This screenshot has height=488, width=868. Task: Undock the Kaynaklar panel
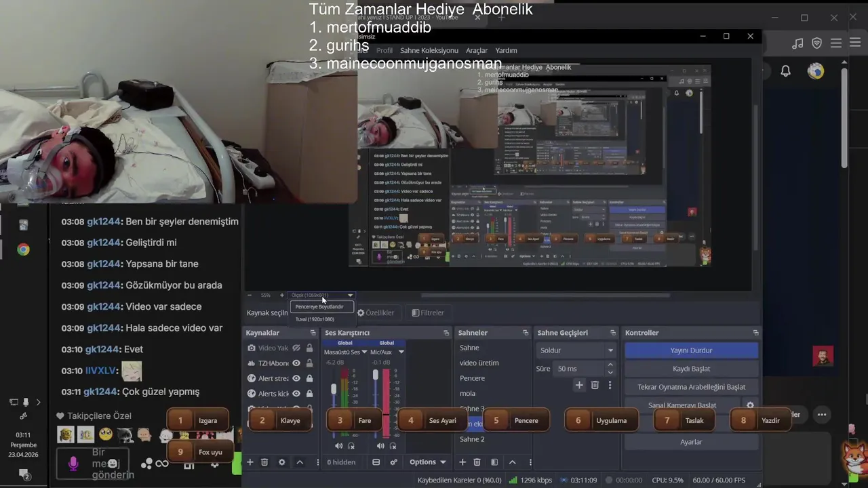click(x=313, y=333)
